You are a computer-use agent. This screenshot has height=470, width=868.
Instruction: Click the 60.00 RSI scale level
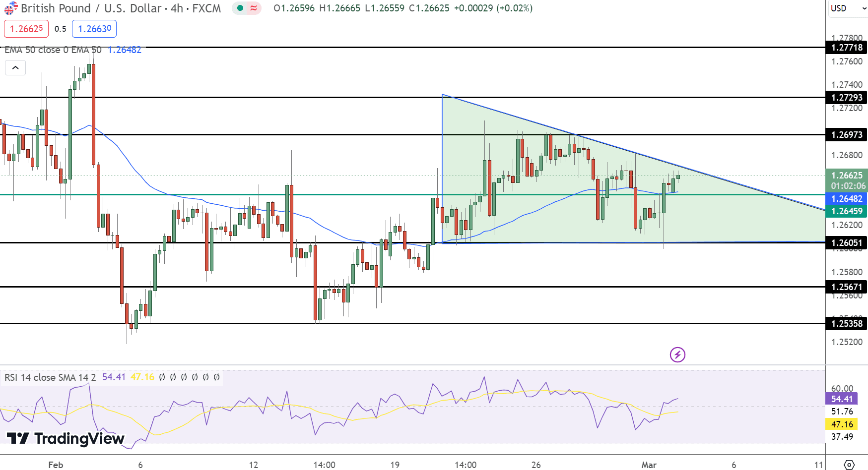click(842, 389)
